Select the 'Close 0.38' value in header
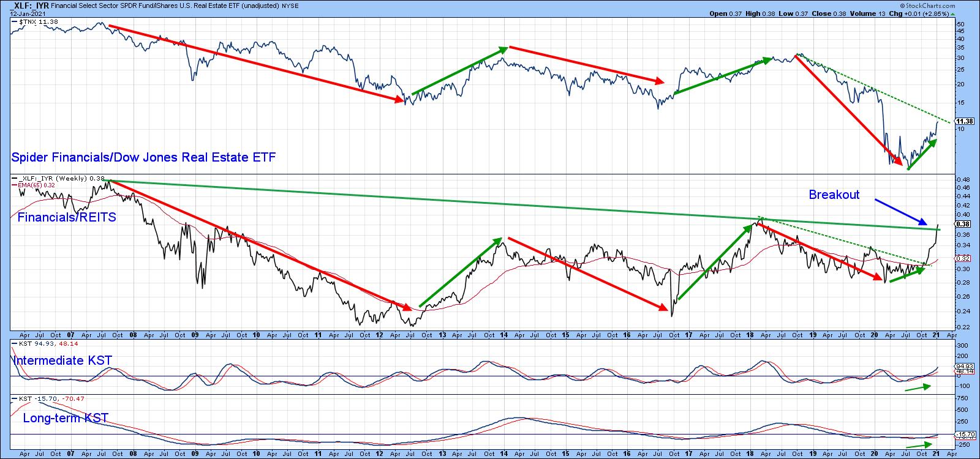Image resolution: width=980 pixels, height=459 pixels. [x=827, y=13]
